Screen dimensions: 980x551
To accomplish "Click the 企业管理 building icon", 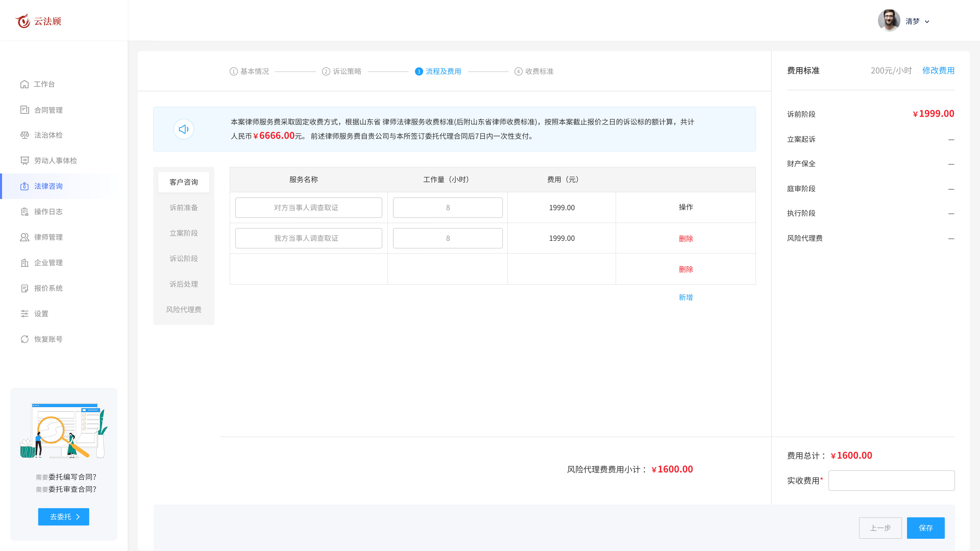I will coord(24,262).
